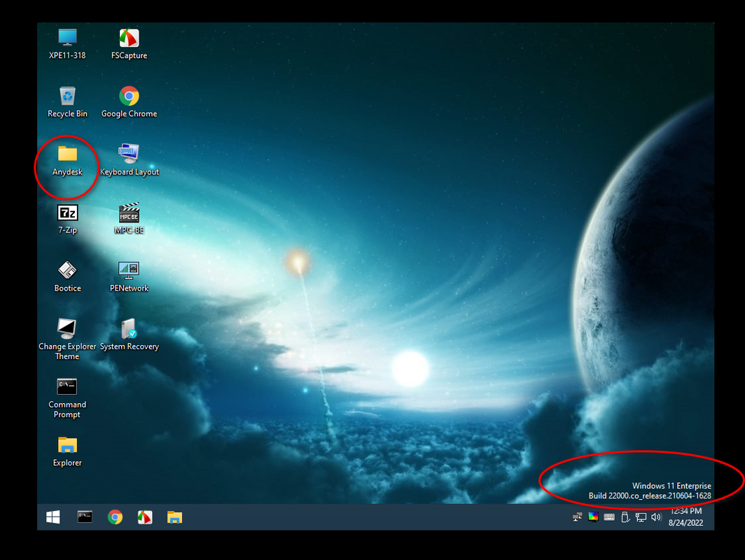The image size is (745, 560).
Task: Click the keyboard tray icon
Action: click(x=609, y=517)
